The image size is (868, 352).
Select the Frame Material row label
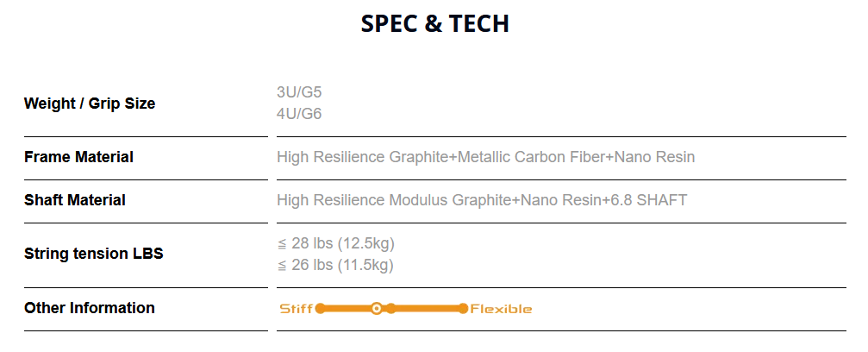[78, 157]
